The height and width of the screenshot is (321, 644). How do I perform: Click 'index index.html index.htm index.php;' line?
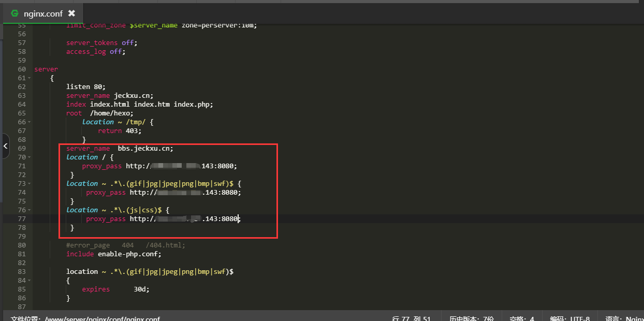(x=140, y=104)
